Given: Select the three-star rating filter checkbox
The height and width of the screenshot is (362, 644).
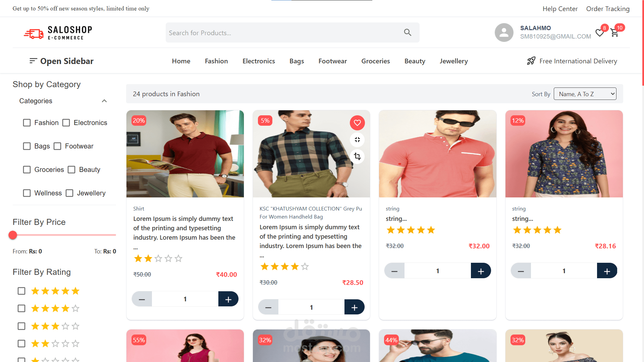Looking at the screenshot, I should (21, 326).
